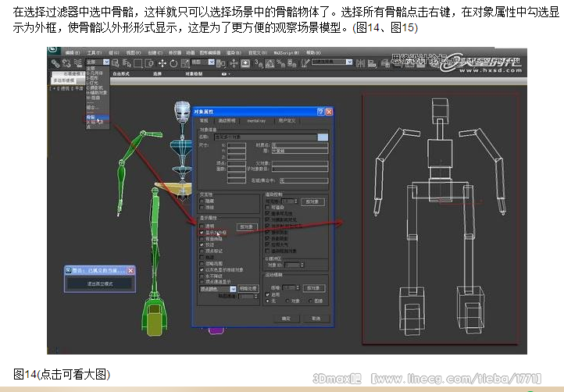Toggle the Angle Snap icon
This screenshot has height=392, width=564.
270,64
